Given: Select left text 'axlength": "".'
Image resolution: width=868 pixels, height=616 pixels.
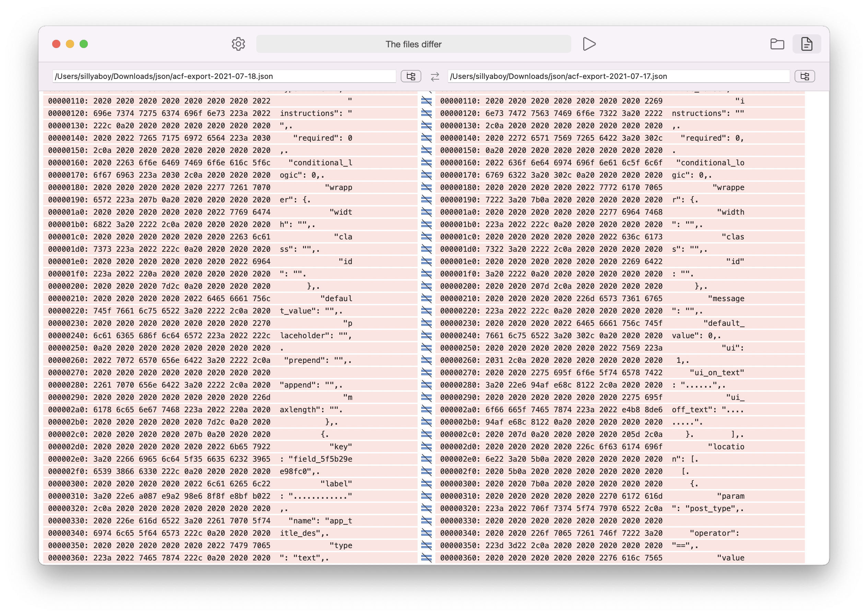Looking at the screenshot, I should [x=312, y=410].
